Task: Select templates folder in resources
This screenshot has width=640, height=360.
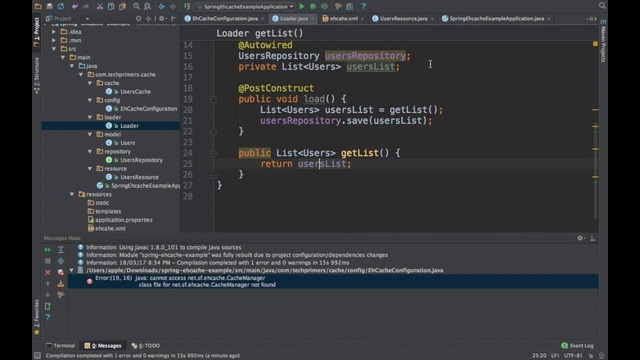Action: click(108, 211)
